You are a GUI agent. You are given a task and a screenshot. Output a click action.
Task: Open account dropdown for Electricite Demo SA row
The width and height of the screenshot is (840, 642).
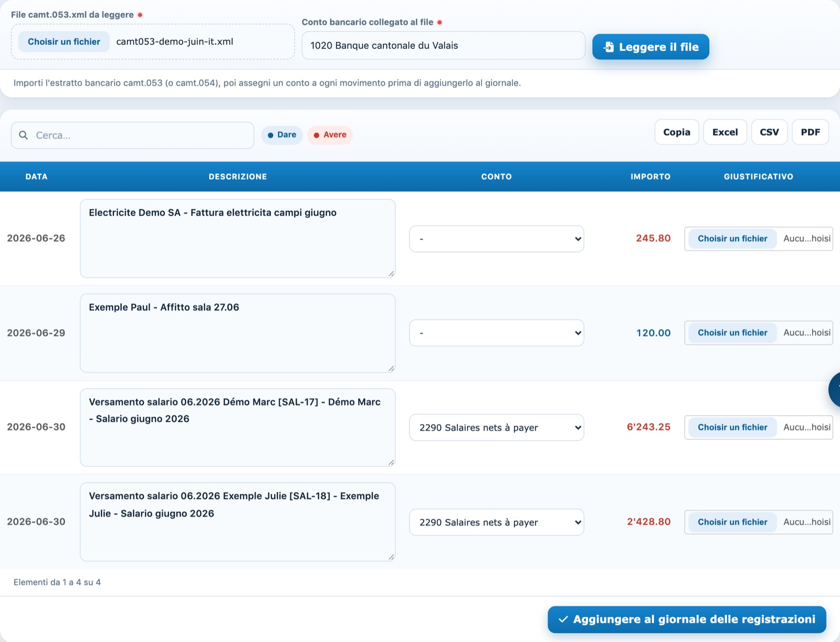pos(497,239)
